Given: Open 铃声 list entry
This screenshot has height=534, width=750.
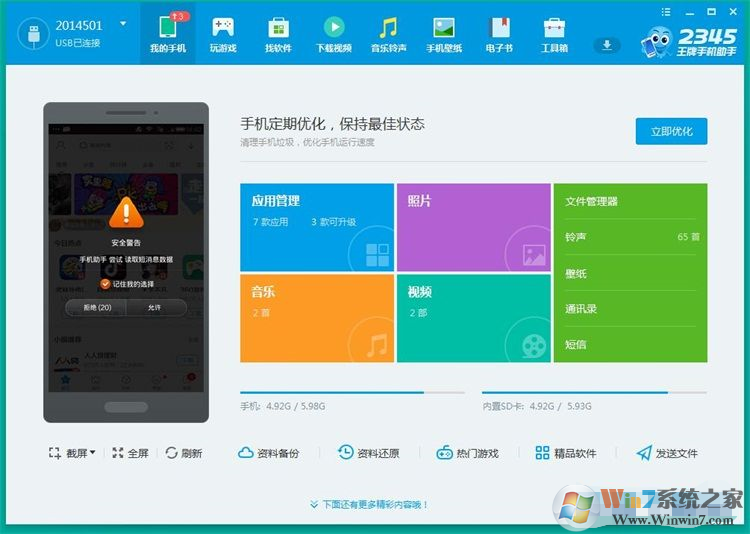Looking at the screenshot, I should point(630,237).
